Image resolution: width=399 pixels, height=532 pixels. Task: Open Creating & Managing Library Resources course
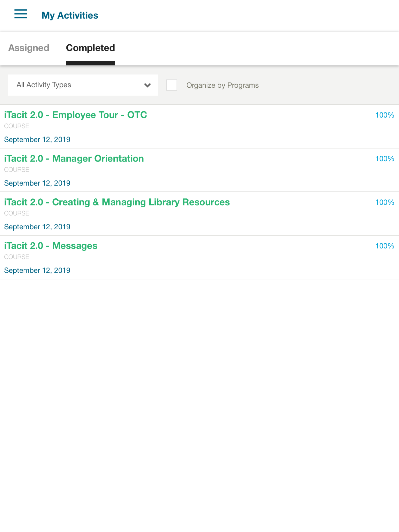[x=117, y=202]
